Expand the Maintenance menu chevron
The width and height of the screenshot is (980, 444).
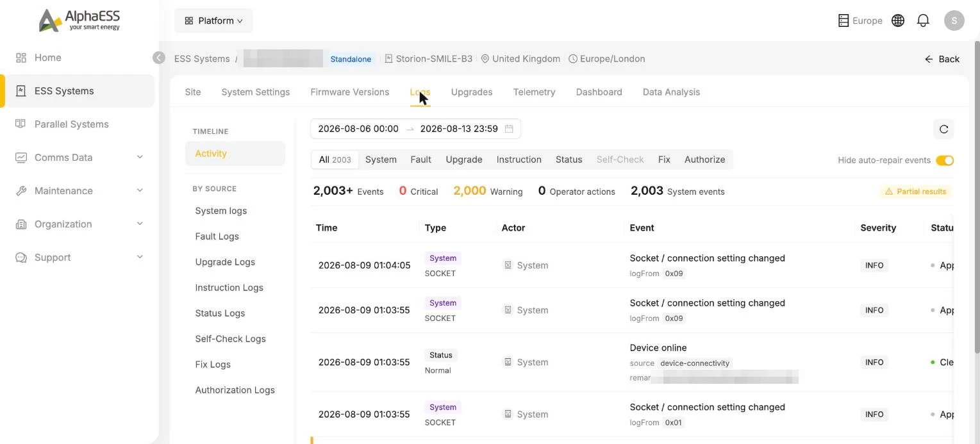click(x=140, y=191)
